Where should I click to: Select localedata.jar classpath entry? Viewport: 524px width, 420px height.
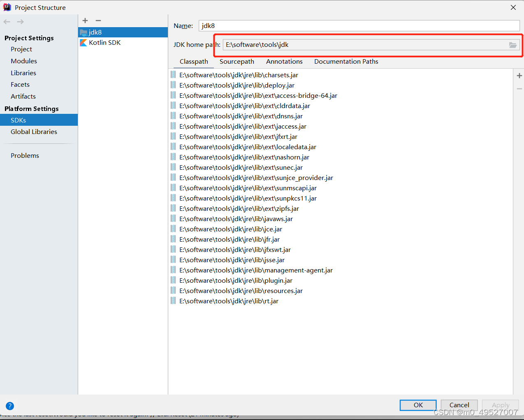tap(248, 147)
